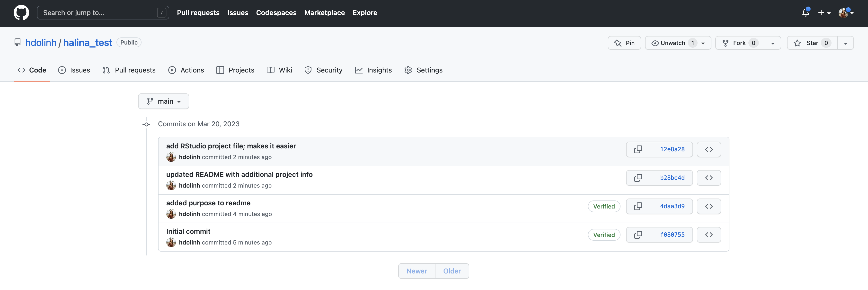Image resolution: width=868 pixels, height=290 pixels.
Task: Copy full SHA for commit 12e8a28
Action: point(638,149)
